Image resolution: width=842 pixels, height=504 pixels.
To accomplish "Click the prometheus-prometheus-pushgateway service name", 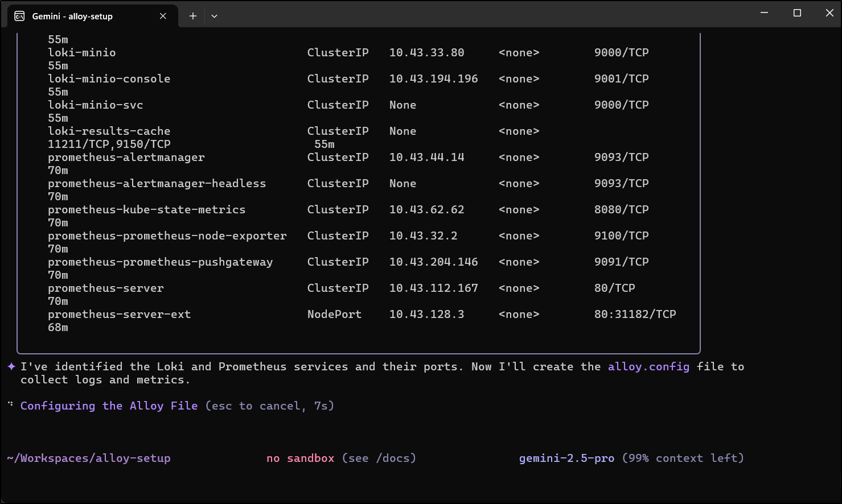I will pyautogui.click(x=161, y=262).
